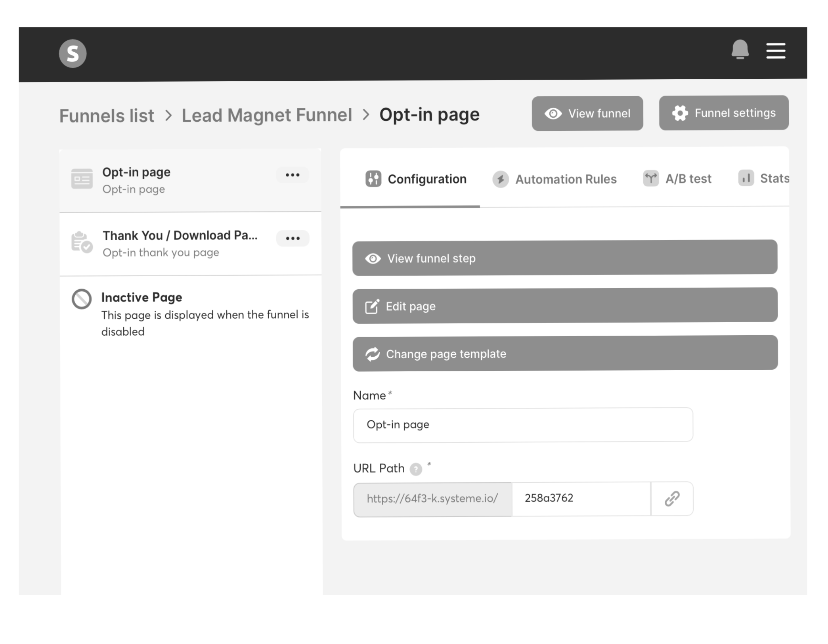Go to Funnels list breadcrumb

(107, 116)
